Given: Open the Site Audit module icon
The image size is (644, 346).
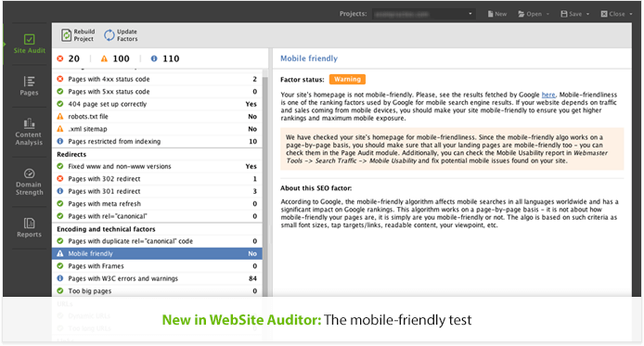Looking at the screenshot, I should tap(29, 39).
